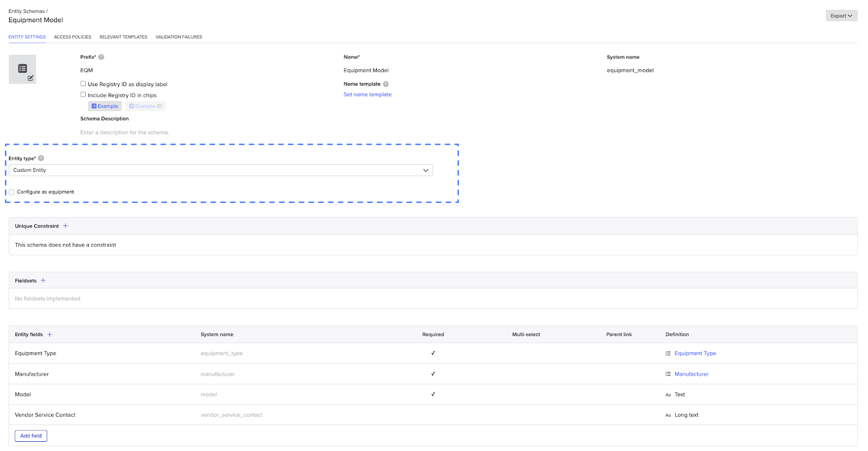Viewport: 868px width, 451px height.
Task: Open the Validation Failures tab
Action: (178, 37)
